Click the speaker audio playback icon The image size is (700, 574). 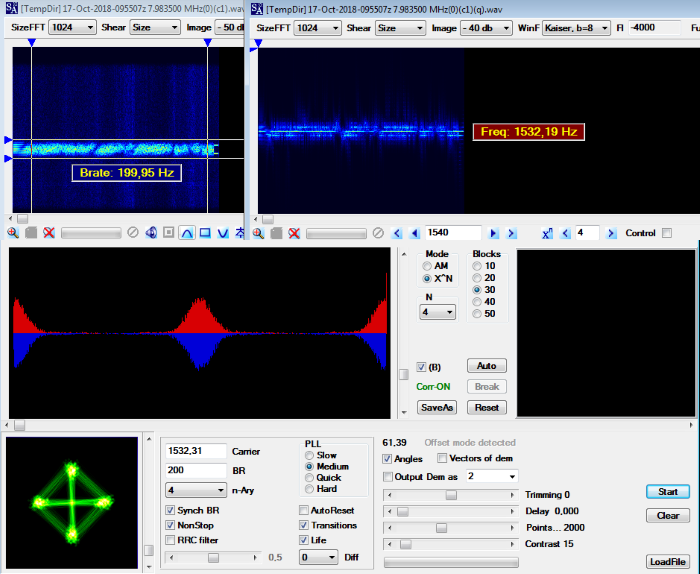point(151,233)
